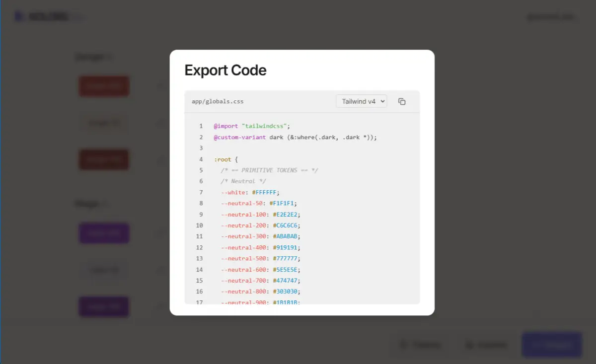Click the --white #FFFFFF variable line
Image resolution: width=596 pixels, height=364 pixels.
pos(250,192)
